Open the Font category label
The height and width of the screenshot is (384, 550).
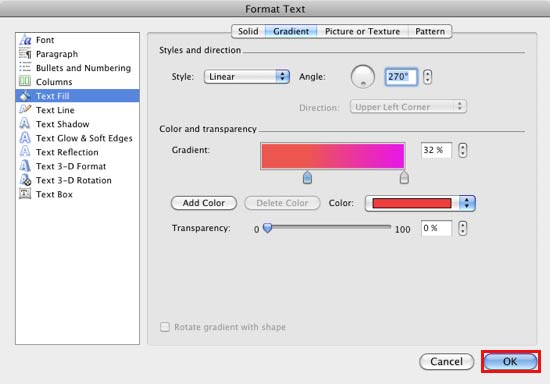coord(45,40)
